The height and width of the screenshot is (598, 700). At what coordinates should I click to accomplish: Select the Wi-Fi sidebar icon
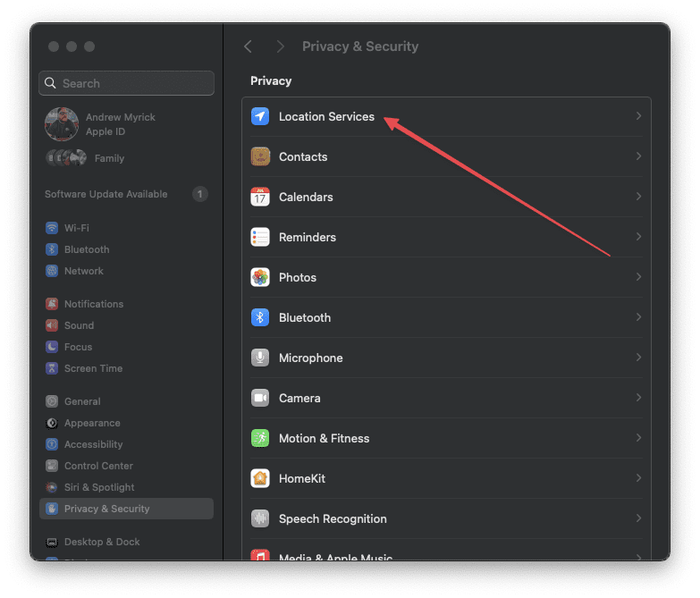[52, 228]
